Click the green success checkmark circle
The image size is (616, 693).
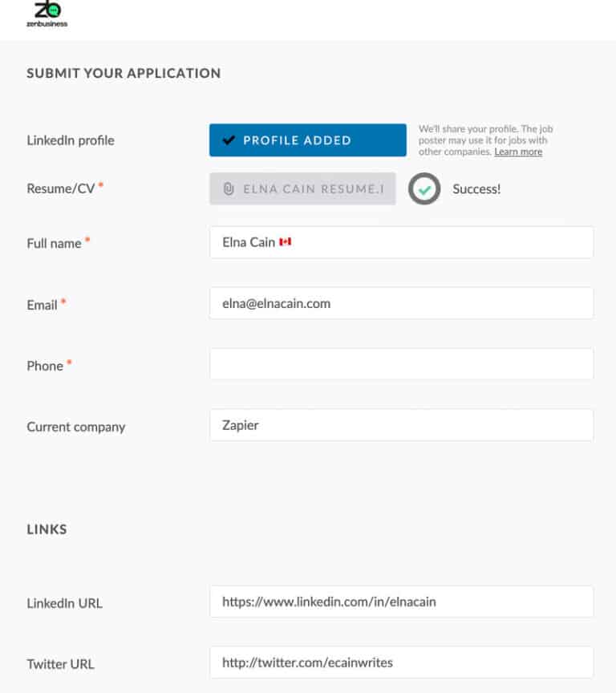tap(424, 189)
